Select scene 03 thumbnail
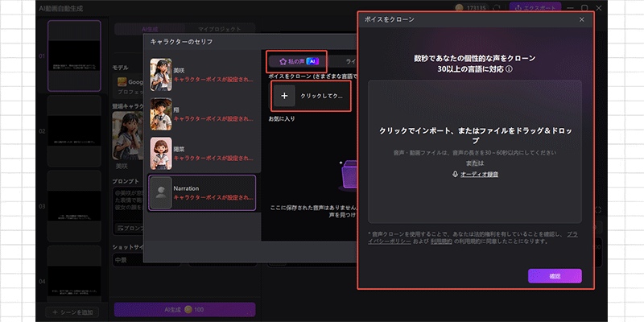Image resolution: width=644 pixels, height=322 pixels. pos(74,206)
